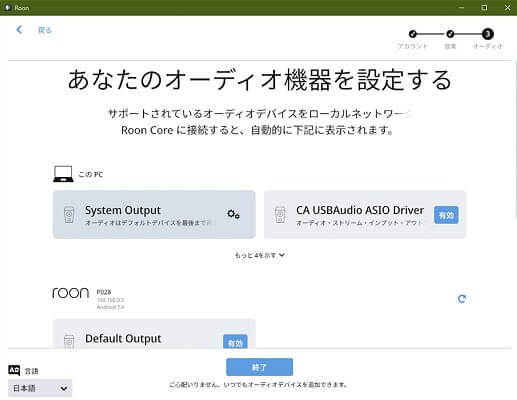Enable the CA USBAudio ASIO Driver

(x=446, y=215)
